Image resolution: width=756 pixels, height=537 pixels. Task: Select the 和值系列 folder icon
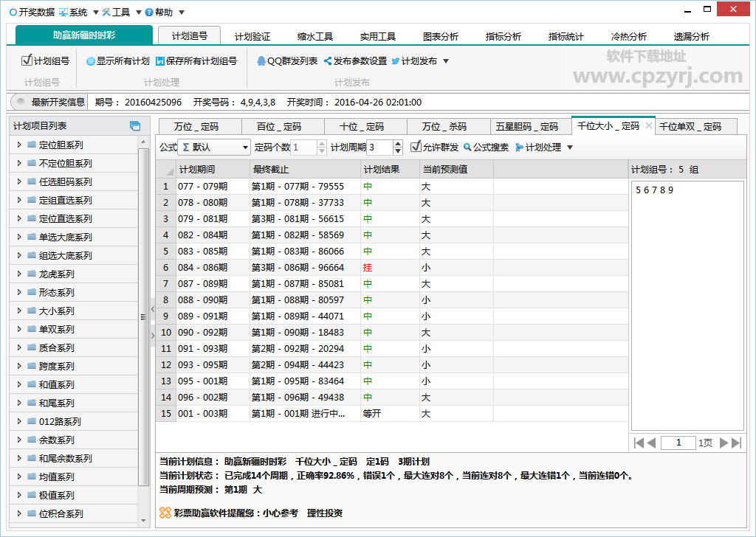point(32,384)
